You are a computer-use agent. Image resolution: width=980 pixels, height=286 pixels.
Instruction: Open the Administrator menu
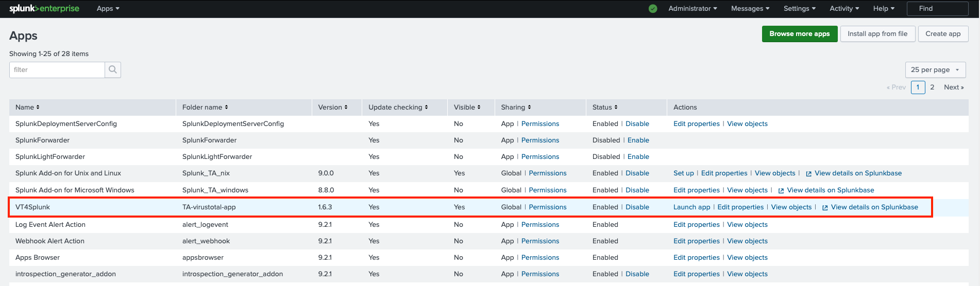click(x=692, y=9)
